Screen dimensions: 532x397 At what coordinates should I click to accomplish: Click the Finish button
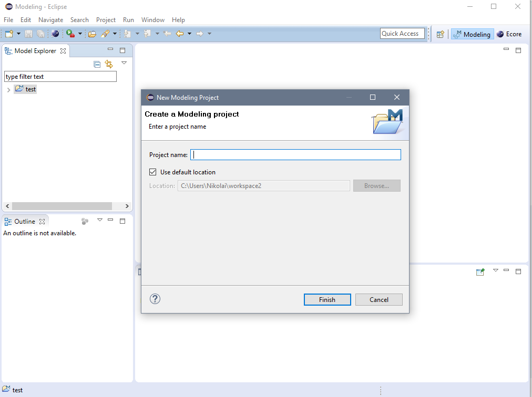328,300
